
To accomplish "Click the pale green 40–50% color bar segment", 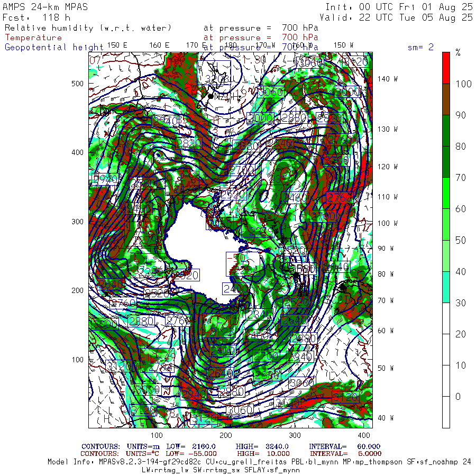I will point(446,256).
